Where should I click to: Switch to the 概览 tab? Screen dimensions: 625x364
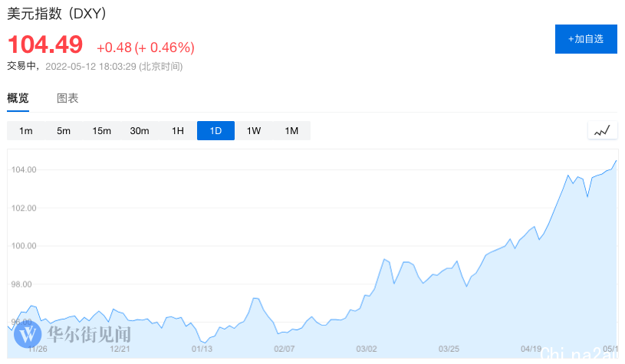click(x=18, y=98)
